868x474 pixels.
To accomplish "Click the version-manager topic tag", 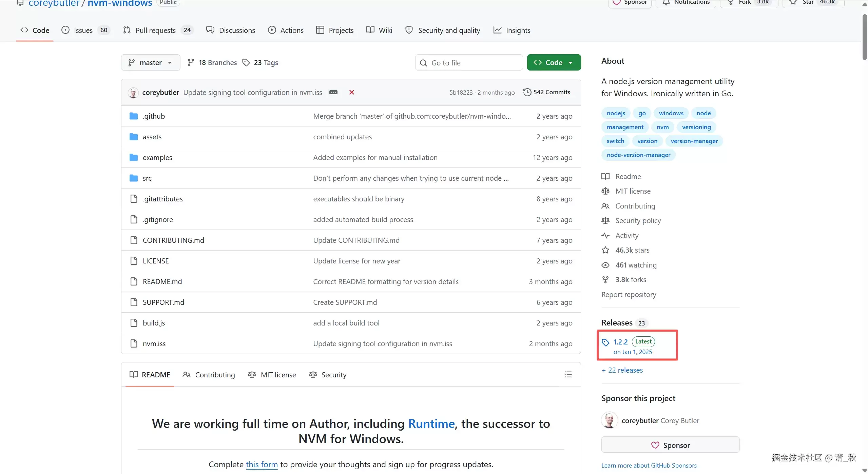I will (x=694, y=141).
